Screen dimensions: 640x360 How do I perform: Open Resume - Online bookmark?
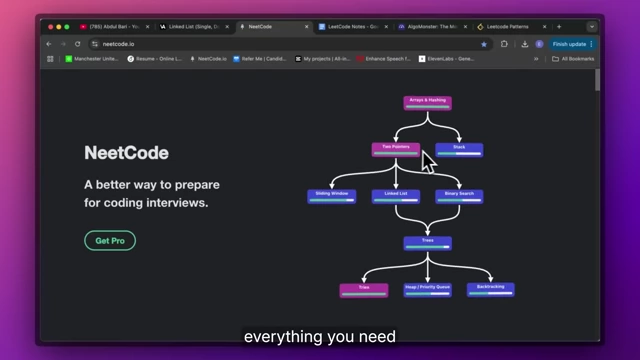[x=154, y=59]
